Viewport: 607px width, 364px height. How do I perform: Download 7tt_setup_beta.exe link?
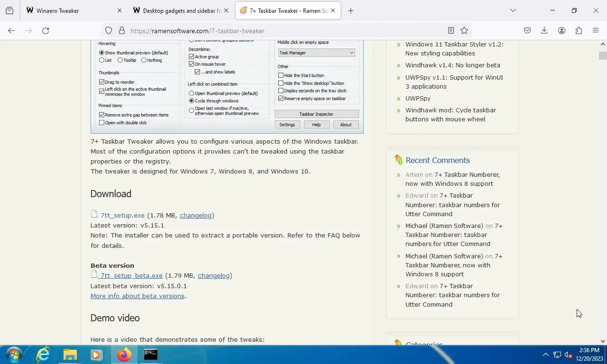point(131,275)
